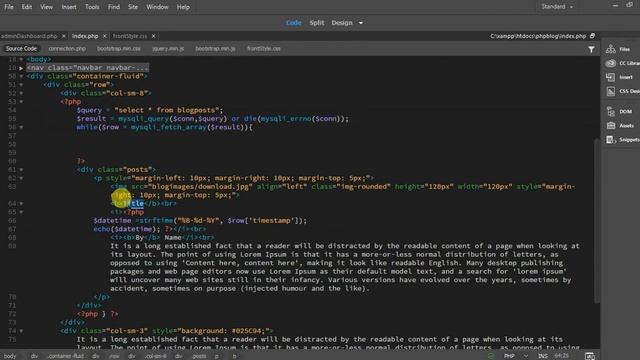Open the Design view dropdown arrow

[361, 23]
